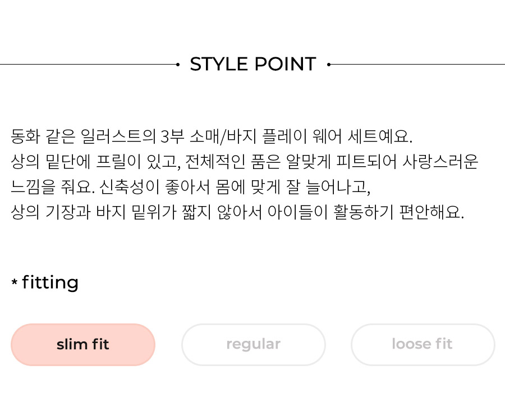Click the fitting label text
This screenshot has width=505, height=420.
coord(50,282)
